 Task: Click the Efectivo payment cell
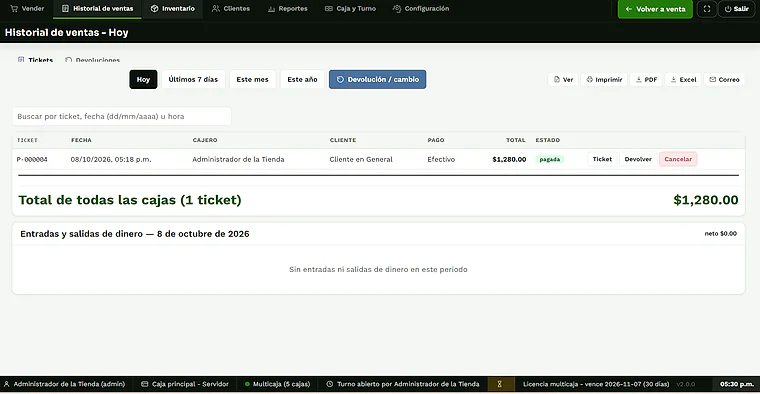(x=441, y=159)
